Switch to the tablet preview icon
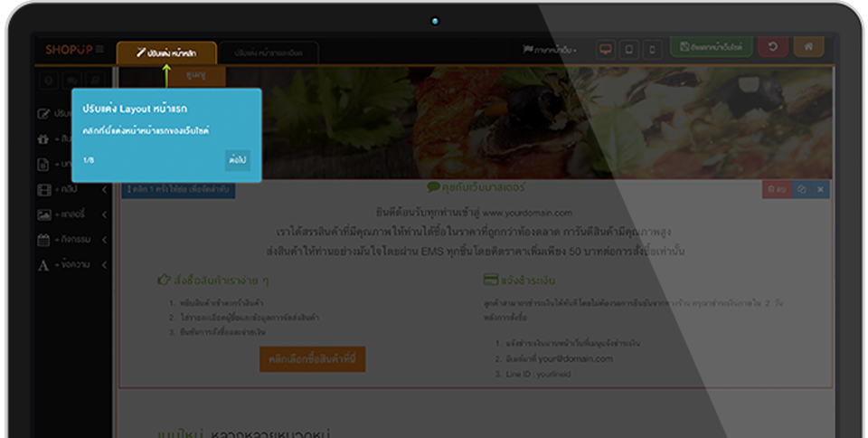Screen dimensions: 868x438 629,49
